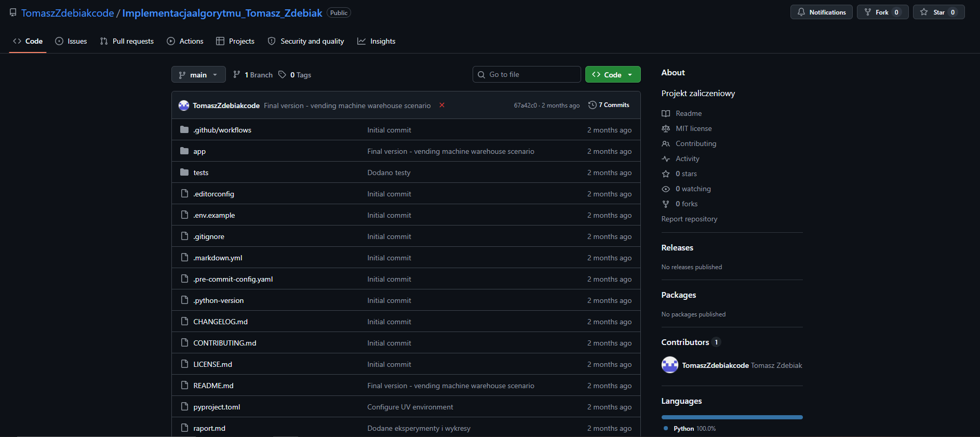980x437 pixels.
Task: Open the Fork count dropdown
Action: 896,12
